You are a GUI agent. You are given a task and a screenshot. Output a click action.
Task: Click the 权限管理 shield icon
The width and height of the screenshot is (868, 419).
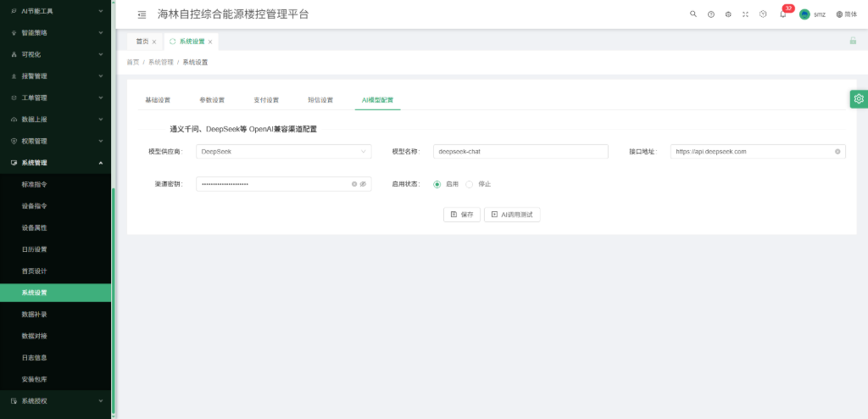[14, 141]
